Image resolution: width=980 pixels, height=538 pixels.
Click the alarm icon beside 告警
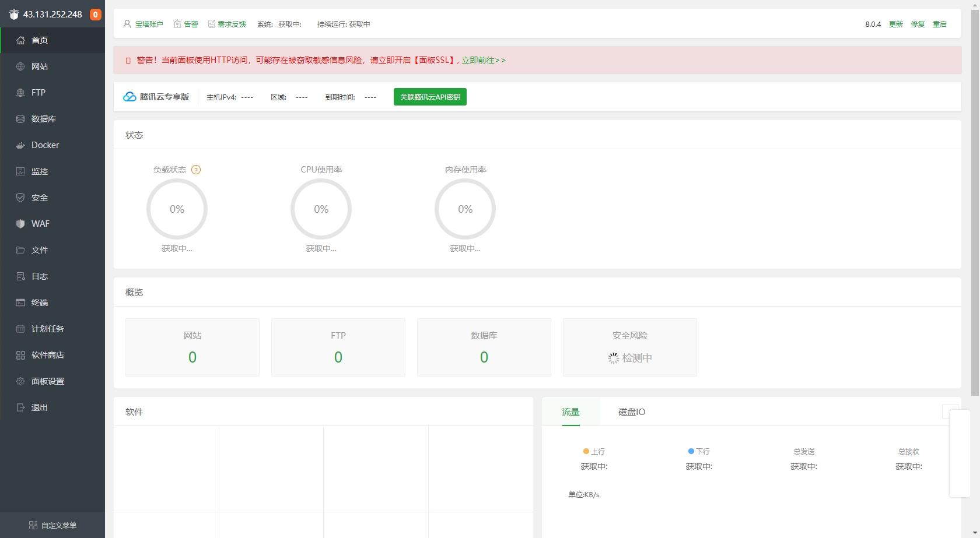tap(177, 24)
